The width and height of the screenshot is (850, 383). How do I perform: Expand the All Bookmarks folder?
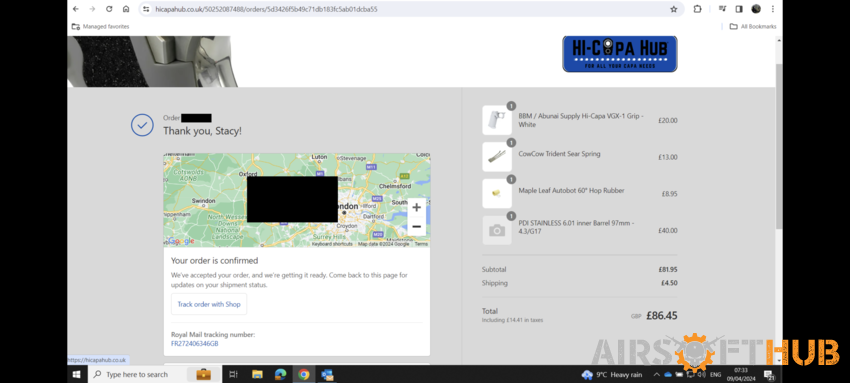coord(753,27)
